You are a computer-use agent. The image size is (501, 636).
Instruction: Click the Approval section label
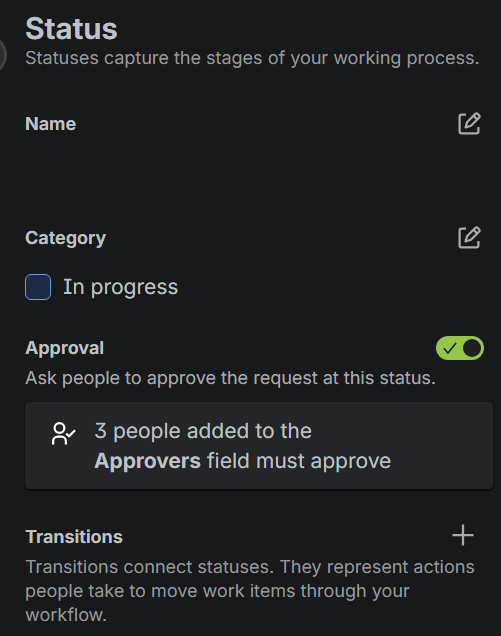[x=65, y=348]
